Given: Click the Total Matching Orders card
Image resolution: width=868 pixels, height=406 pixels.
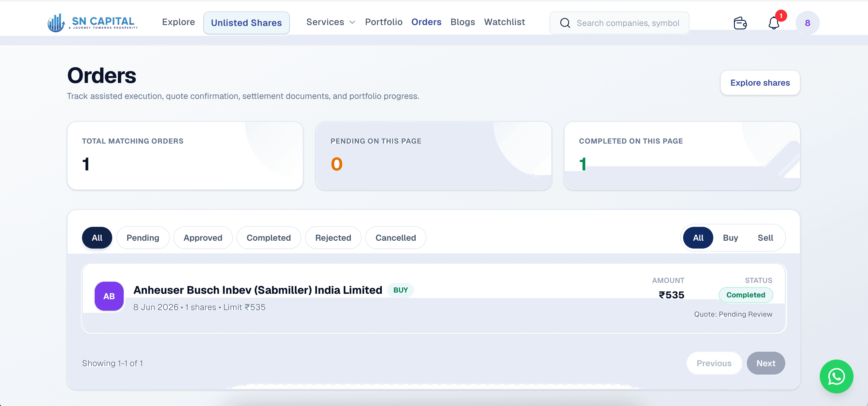Looking at the screenshot, I should [x=185, y=156].
